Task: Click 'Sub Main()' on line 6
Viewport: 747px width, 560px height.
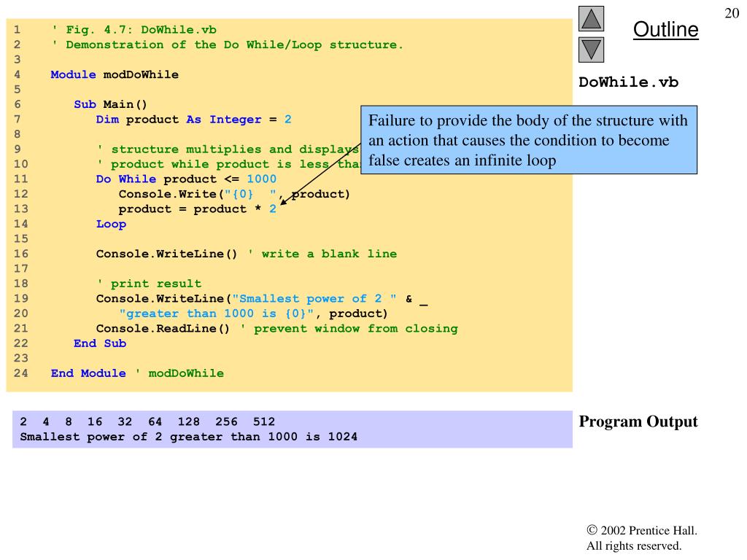Action: coord(111,104)
